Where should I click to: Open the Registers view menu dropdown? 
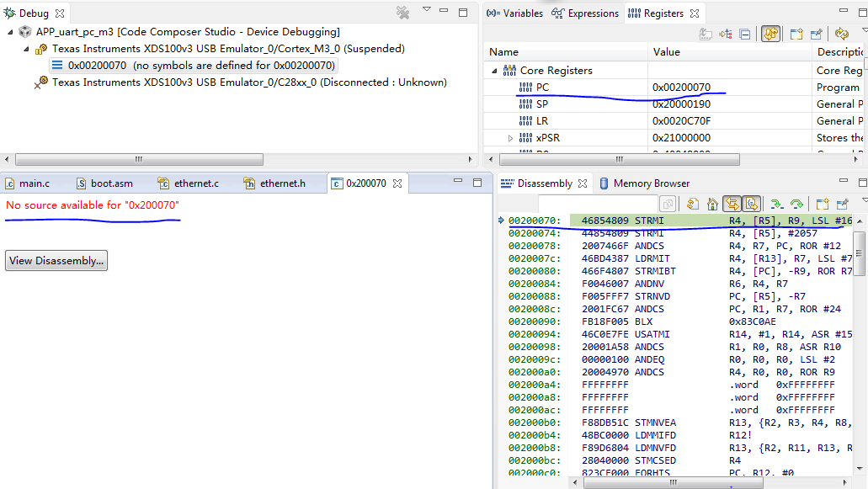tap(864, 30)
